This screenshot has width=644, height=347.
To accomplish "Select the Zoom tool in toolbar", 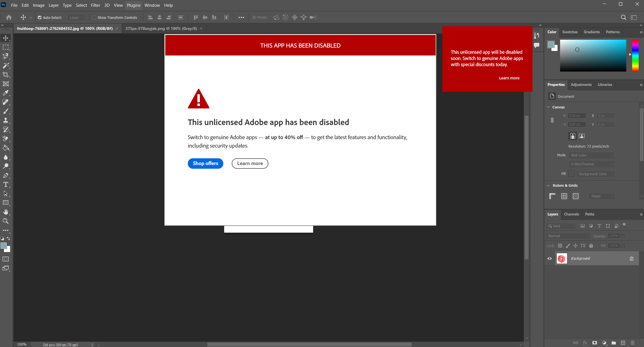I will coord(6,221).
